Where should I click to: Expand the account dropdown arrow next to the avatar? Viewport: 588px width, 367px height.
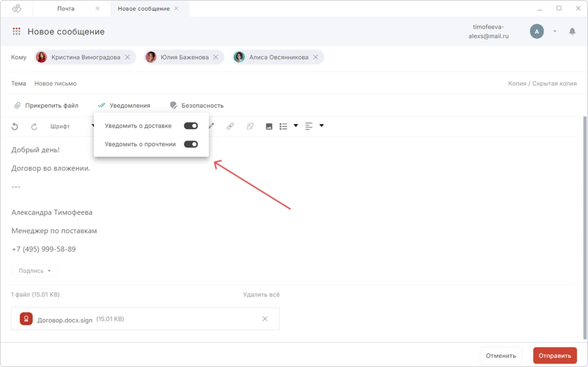[x=555, y=31]
